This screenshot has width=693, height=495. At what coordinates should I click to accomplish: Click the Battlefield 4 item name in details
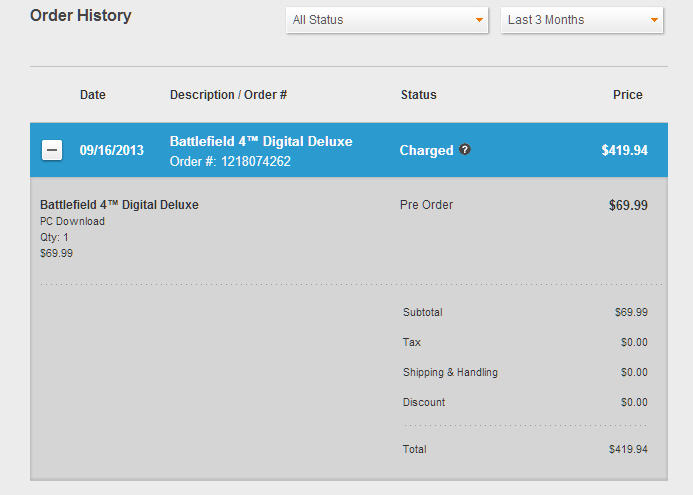point(119,205)
